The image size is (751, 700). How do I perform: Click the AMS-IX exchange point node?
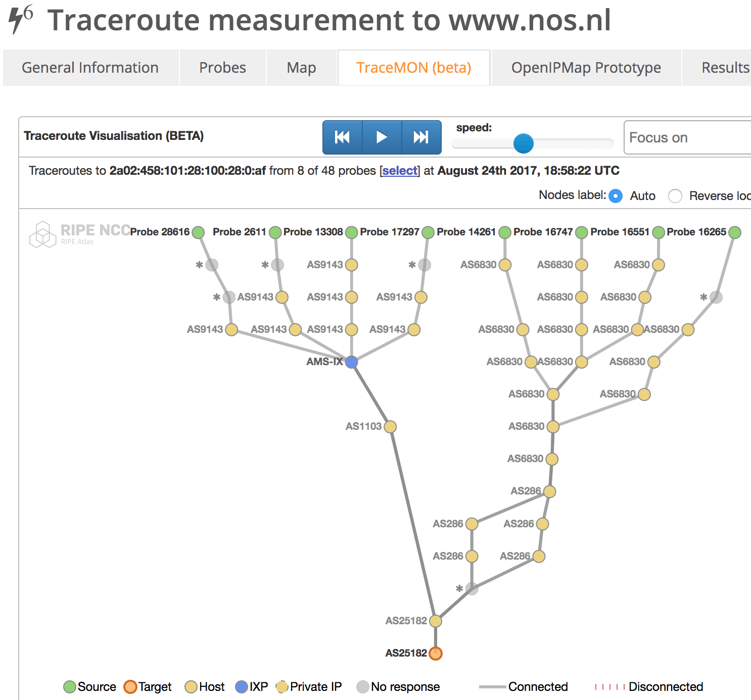[x=352, y=362]
